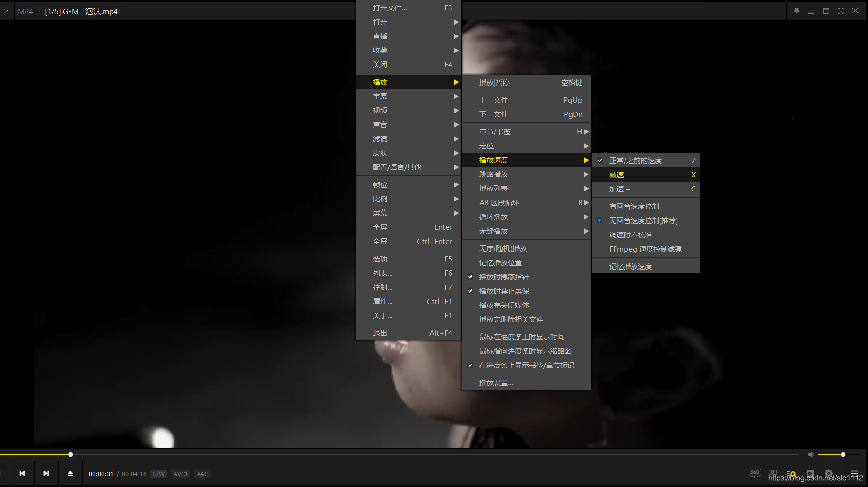Open the control panel gear icon

click(829, 473)
